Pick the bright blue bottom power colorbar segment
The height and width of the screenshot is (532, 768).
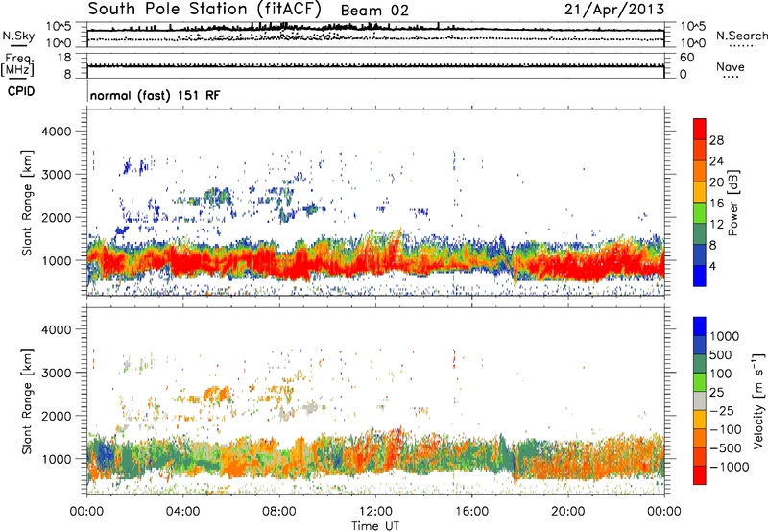point(700,277)
